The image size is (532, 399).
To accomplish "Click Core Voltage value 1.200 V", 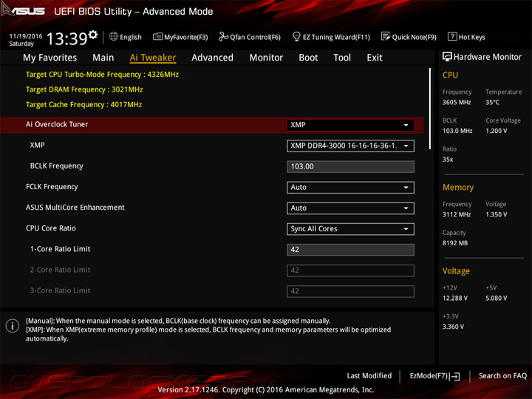I will tap(496, 131).
